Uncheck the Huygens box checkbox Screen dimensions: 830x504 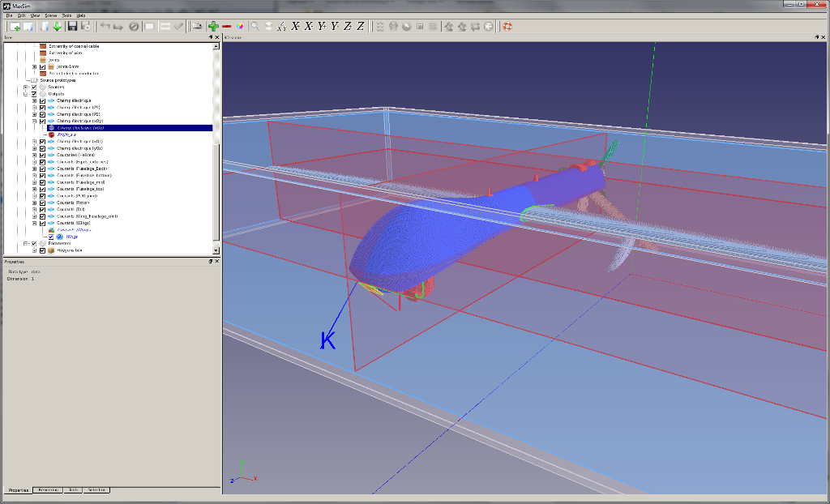pos(42,250)
